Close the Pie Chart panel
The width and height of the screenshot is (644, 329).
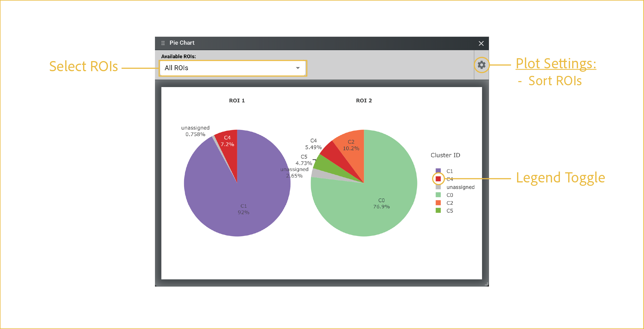[x=481, y=43]
